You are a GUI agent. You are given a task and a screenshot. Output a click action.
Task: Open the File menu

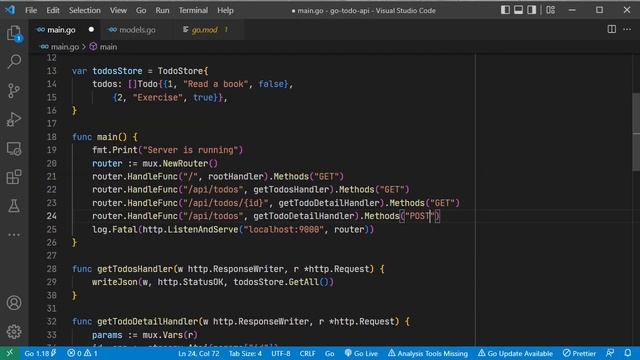tap(31, 11)
